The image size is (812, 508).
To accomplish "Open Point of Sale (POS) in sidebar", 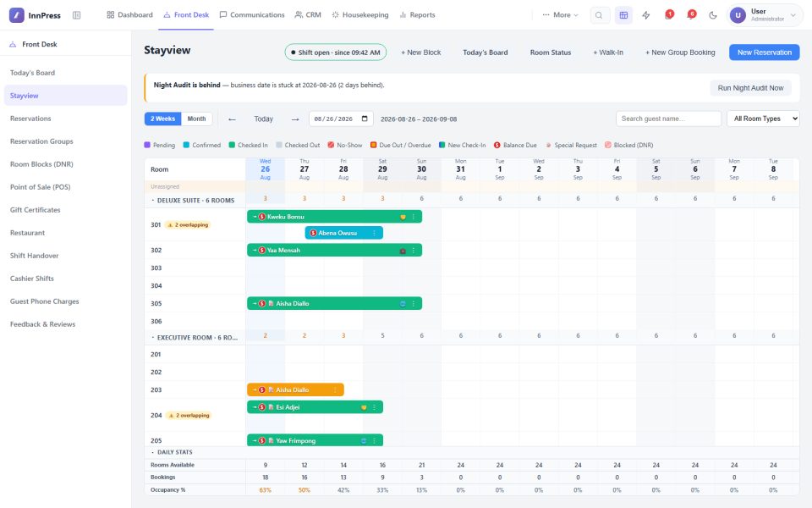I will point(65,186).
